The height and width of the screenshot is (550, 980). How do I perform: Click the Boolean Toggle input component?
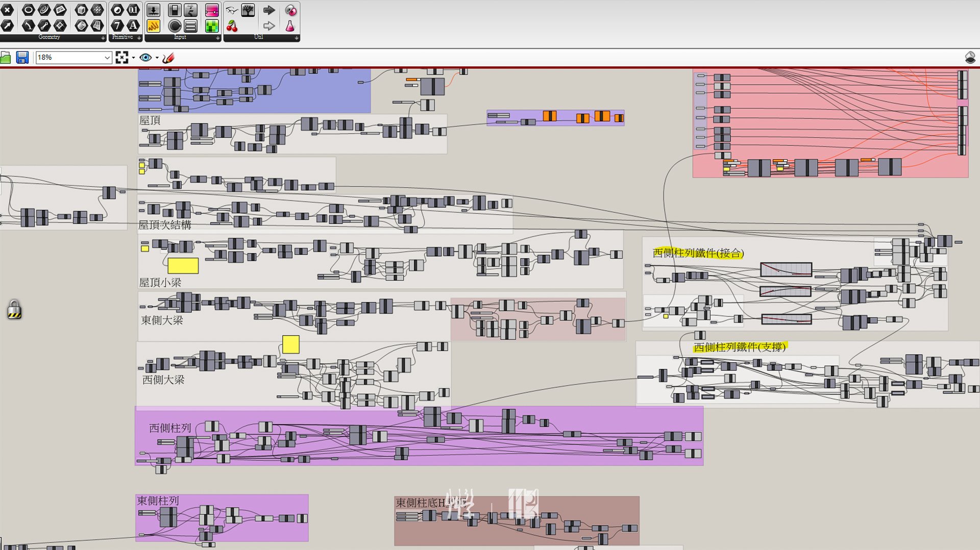coord(175,10)
